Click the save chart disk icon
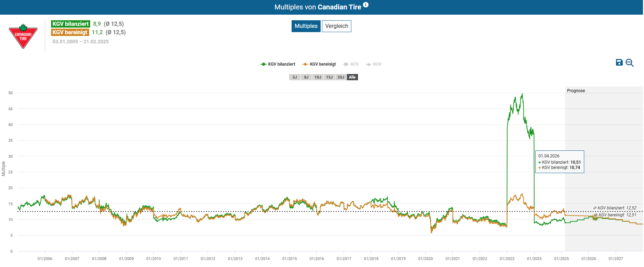This screenshot has width=644, height=267. click(x=619, y=62)
